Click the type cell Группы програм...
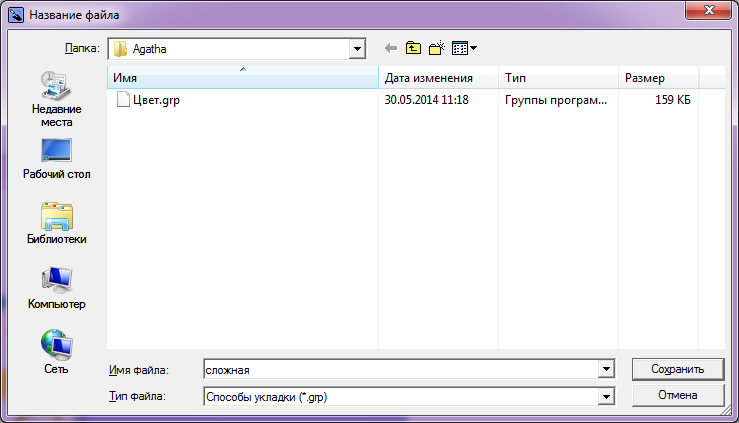739x423 pixels. pos(556,100)
